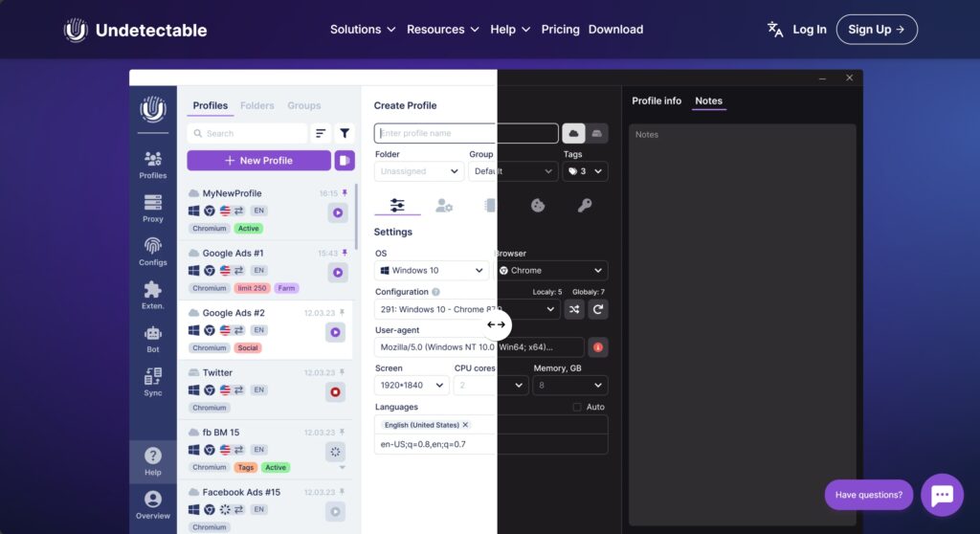Click the red user-agent warning icon
Screen dimensions: 980x534
[x=598, y=347]
